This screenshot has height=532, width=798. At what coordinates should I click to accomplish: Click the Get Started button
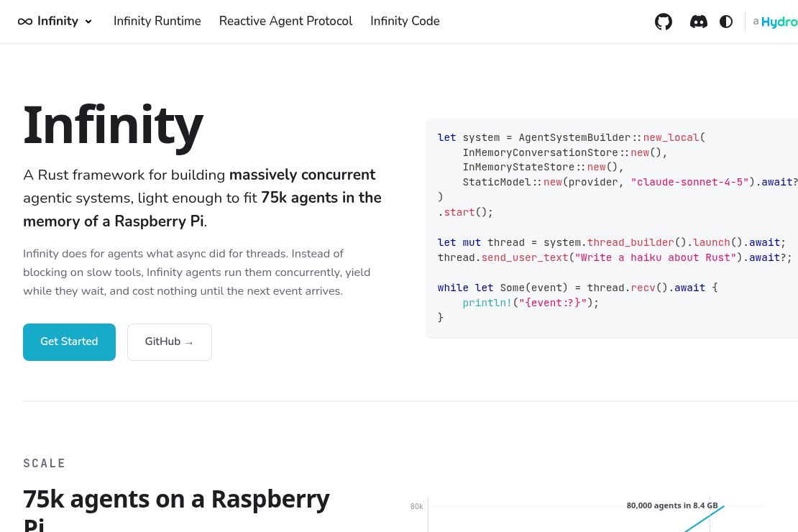click(x=69, y=342)
